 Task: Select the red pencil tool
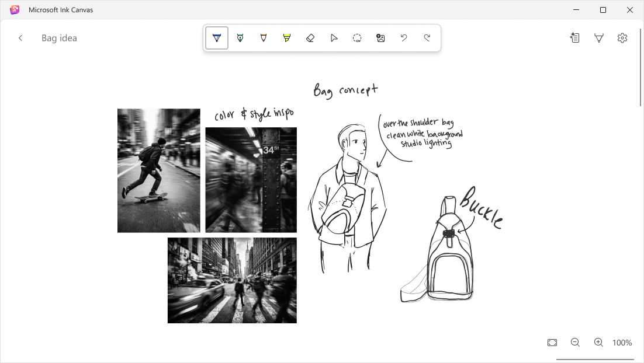(264, 38)
